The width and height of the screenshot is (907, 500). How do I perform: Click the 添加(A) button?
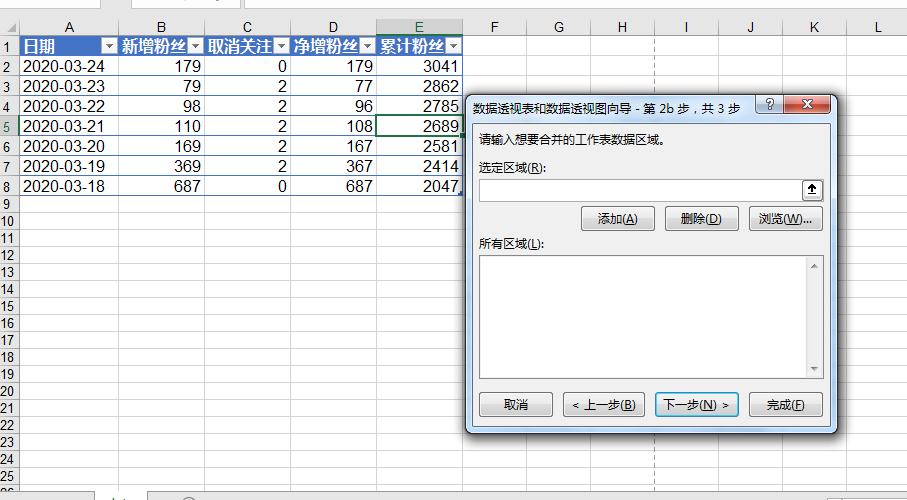point(618,219)
